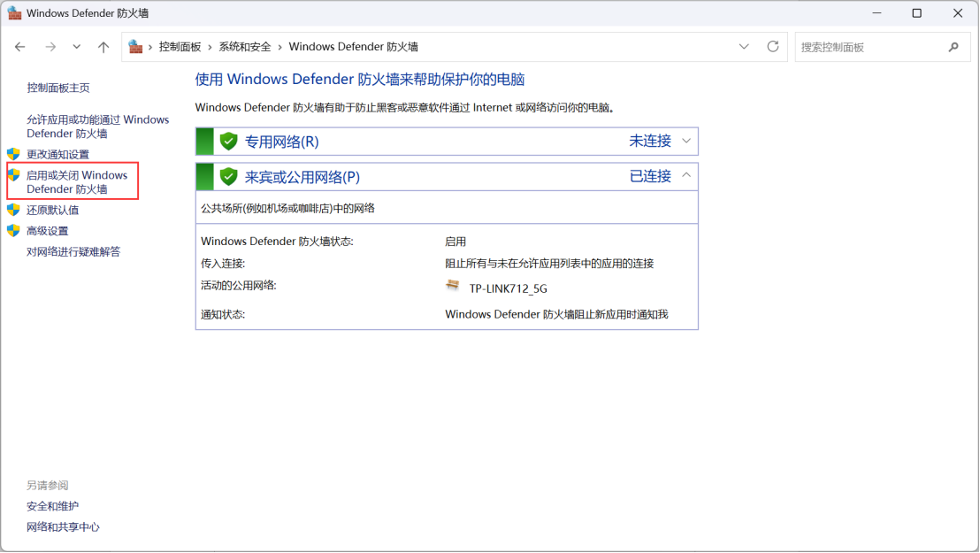The width and height of the screenshot is (980, 553).
Task: Click 已连接 status text
Action: [650, 176]
